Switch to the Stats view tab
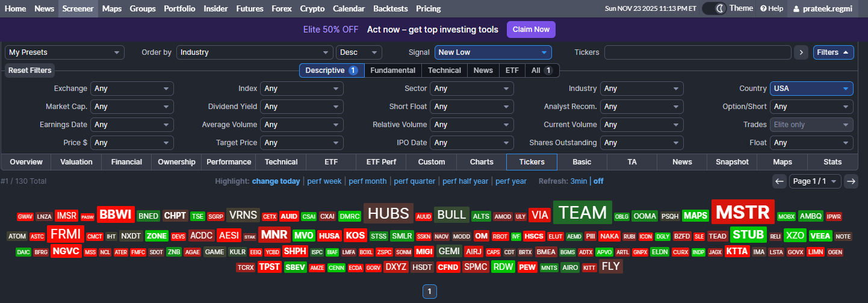 click(x=832, y=162)
